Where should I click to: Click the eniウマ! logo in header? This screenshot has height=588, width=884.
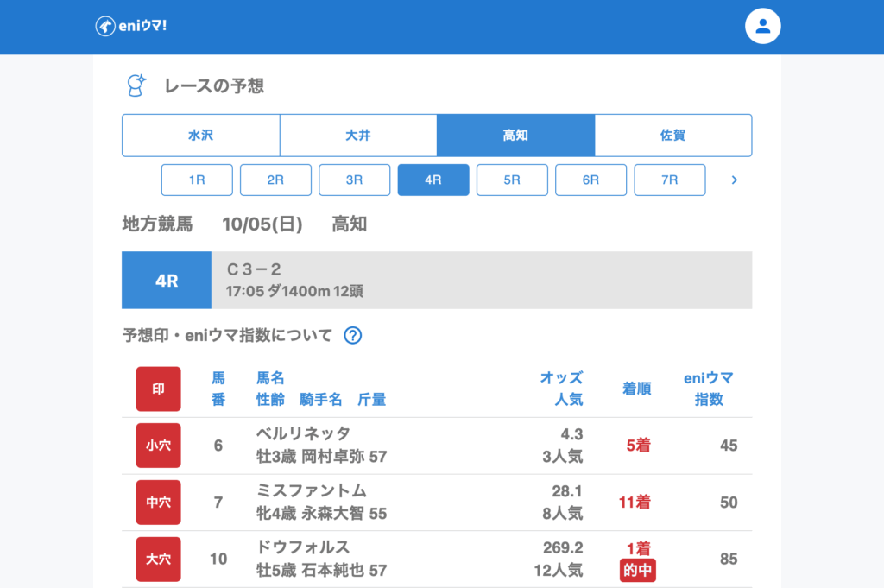[131, 26]
